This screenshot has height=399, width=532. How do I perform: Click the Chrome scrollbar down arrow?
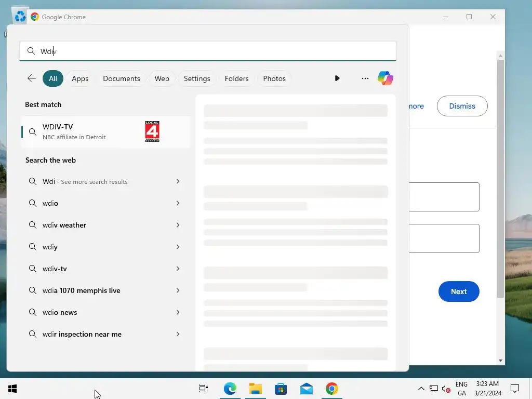500,361
